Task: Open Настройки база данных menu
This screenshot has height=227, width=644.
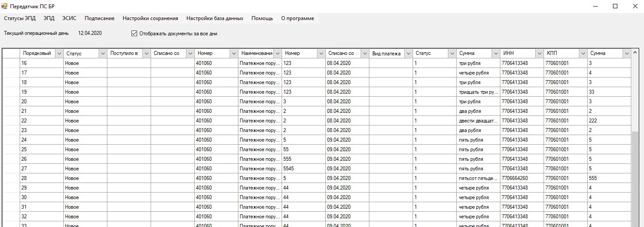Action: (215, 18)
